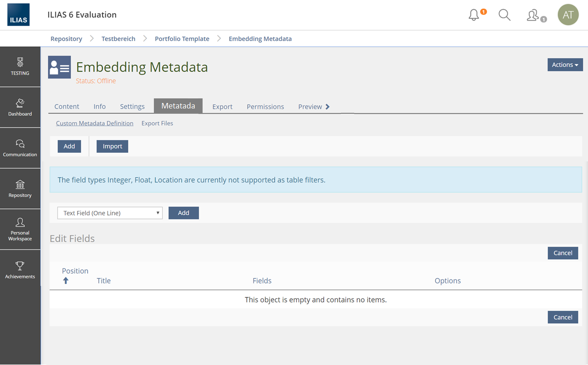Viewport: 588px width, 365px height.
Task: Click the Import button
Action: (x=112, y=146)
